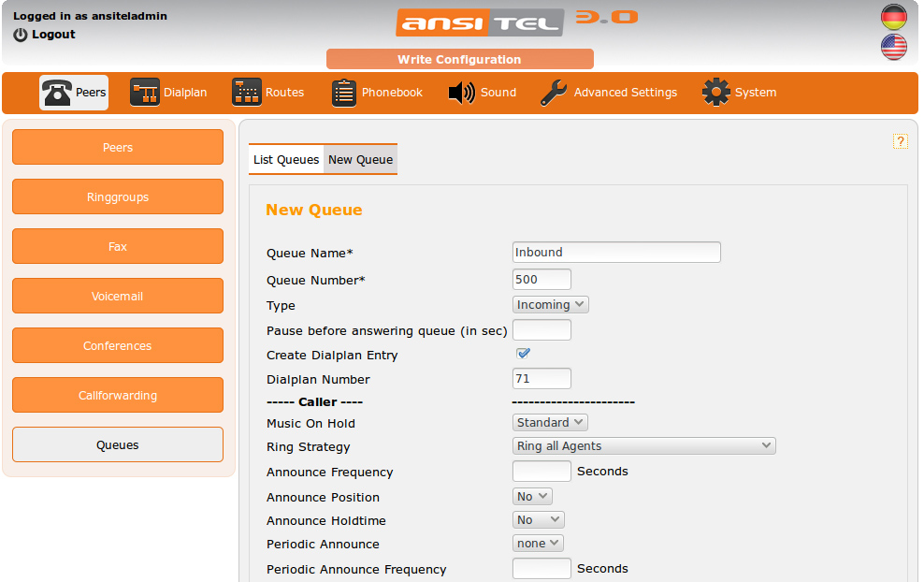Select the New Queue tab
924x582 pixels.
[360, 160]
